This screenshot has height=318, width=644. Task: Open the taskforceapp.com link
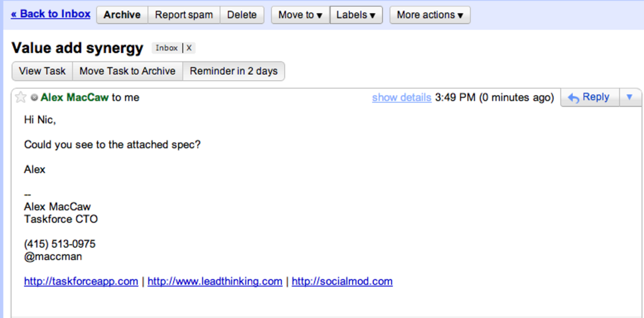(x=81, y=281)
